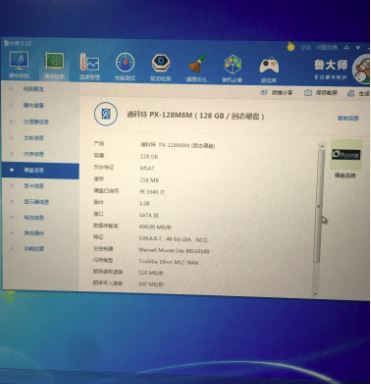Viewport: 371px width, 384px height.
Task: Click Weibo share in top bar
Action: click(x=276, y=92)
